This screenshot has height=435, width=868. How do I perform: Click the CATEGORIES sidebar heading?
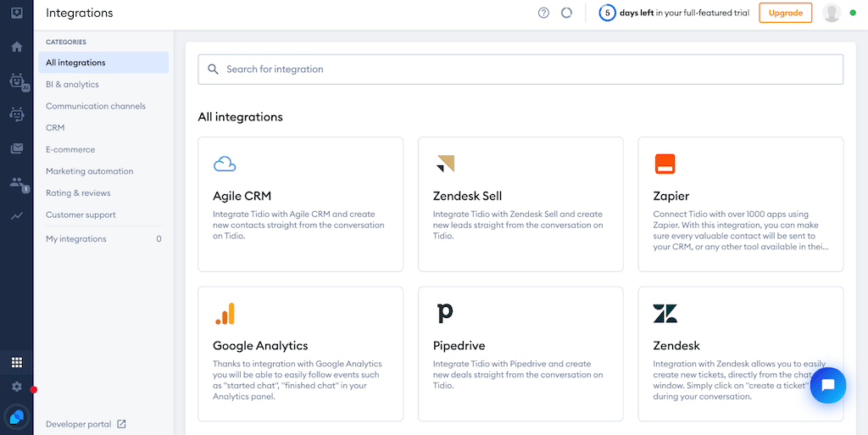[x=66, y=42]
